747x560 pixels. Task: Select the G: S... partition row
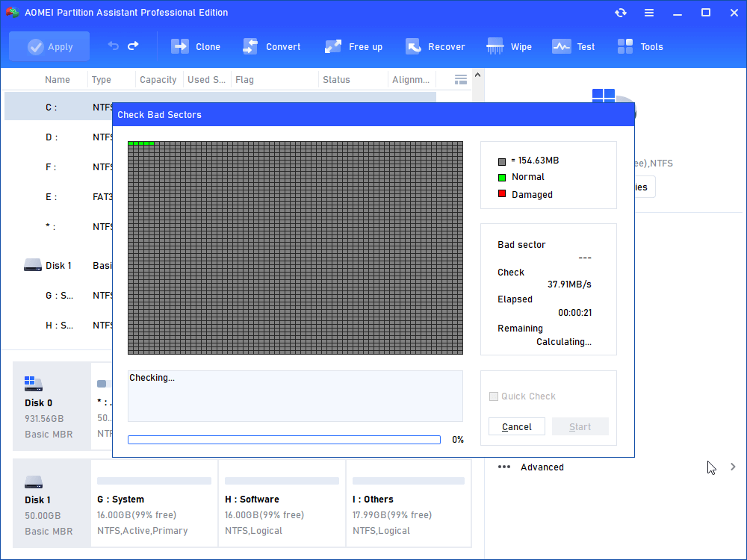point(58,295)
